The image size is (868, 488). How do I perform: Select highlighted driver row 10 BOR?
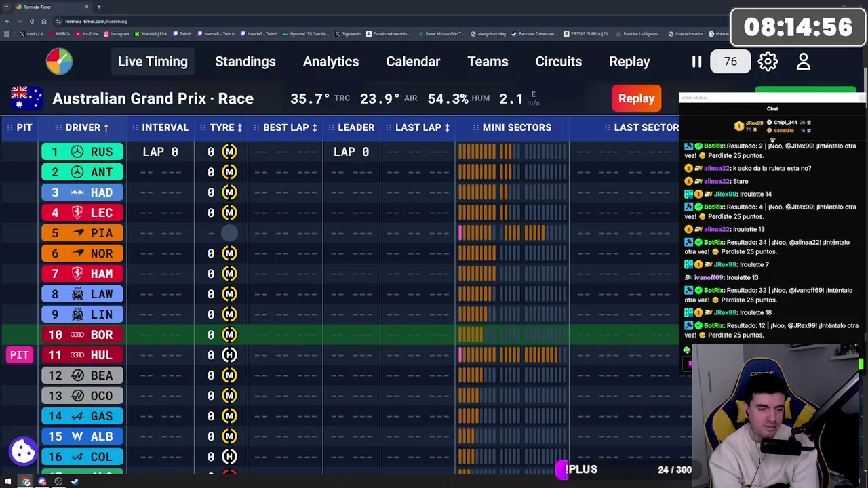pyautogui.click(x=82, y=335)
